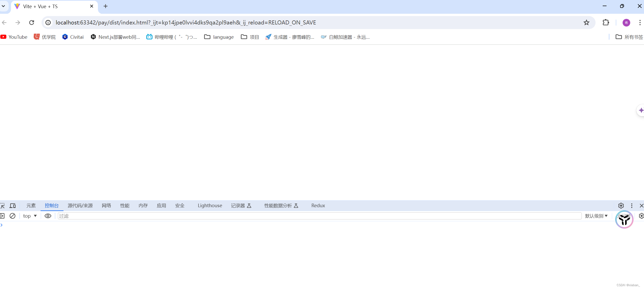Image resolution: width=644 pixels, height=289 pixels.
Task: Expand the top context dropdown
Action: (30, 216)
